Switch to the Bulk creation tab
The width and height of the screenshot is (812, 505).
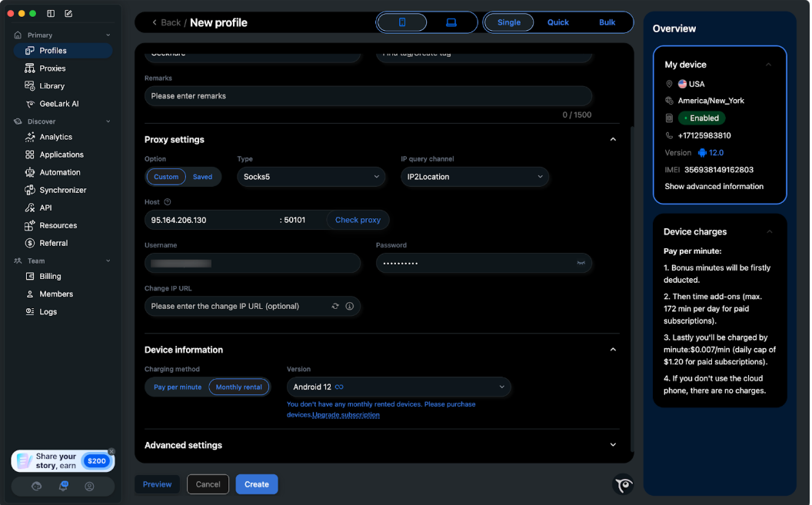607,22
